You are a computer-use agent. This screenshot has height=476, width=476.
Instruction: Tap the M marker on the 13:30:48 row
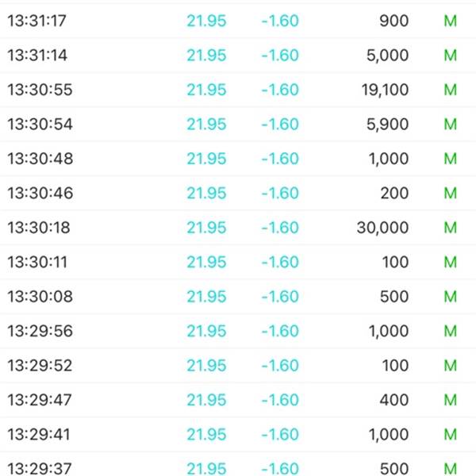(x=450, y=159)
